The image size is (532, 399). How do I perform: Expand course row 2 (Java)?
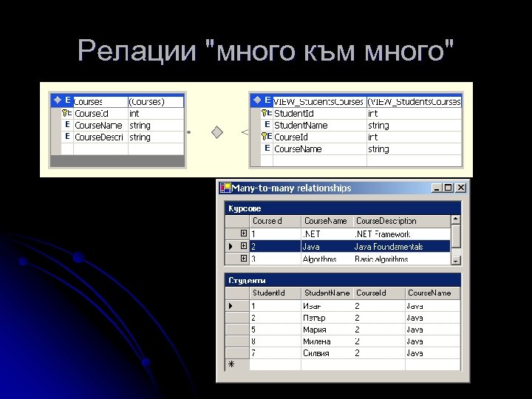(x=244, y=245)
